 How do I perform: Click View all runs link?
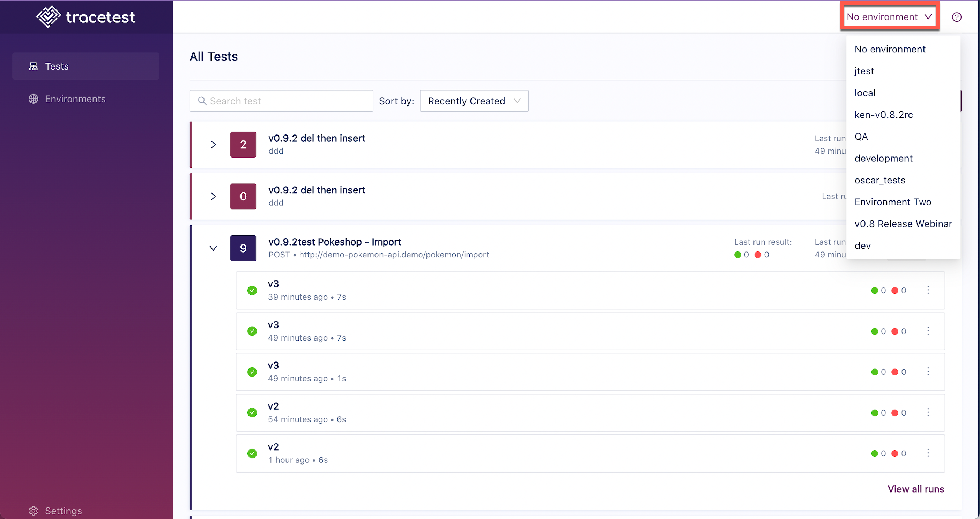[x=916, y=489]
